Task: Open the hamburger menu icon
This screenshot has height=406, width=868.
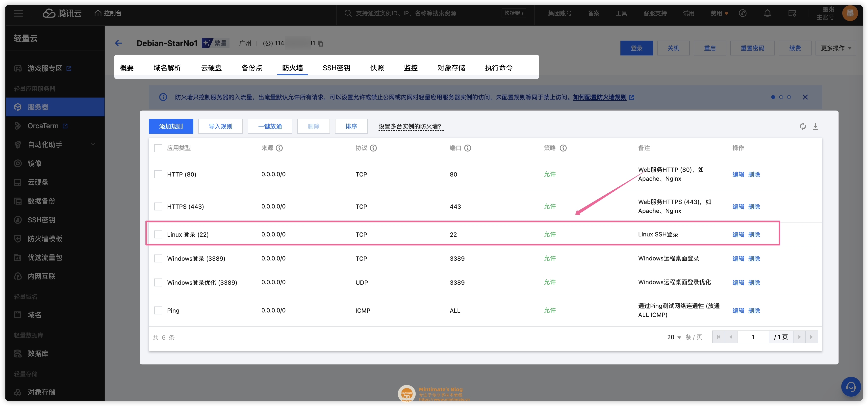Action: 18,13
